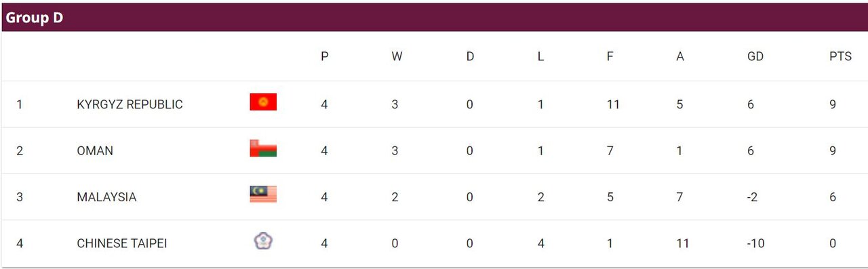Click Chinese Taipei's -10 goal difference
Viewport: 868px width, 269px height.
pyautogui.click(x=755, y=243)
